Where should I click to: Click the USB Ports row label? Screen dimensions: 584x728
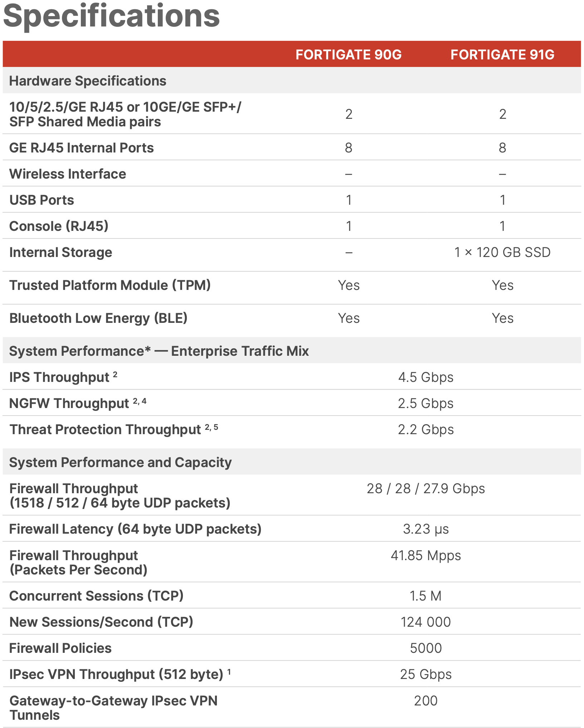pos(42,200)
